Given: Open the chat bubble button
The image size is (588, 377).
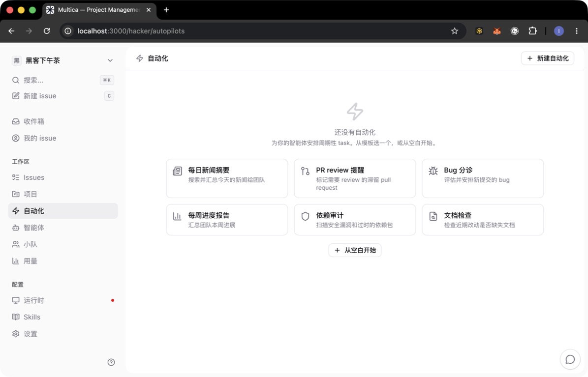Looking at the screenshot, I should [570, 359].
